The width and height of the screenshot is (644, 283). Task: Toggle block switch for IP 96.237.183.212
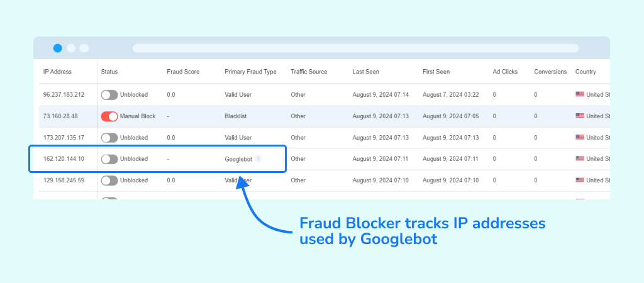pos(109,94)
